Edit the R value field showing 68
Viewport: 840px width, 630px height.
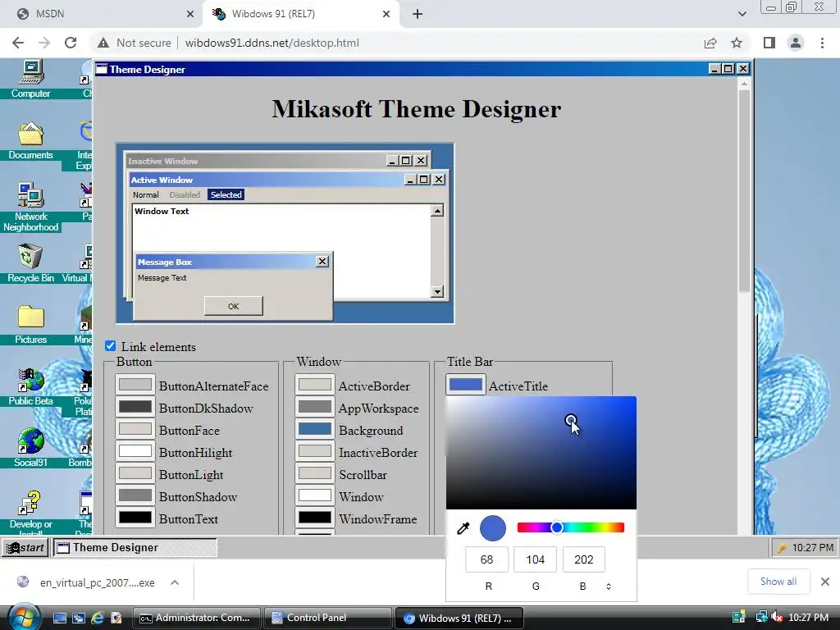click(x=486, y=559)
